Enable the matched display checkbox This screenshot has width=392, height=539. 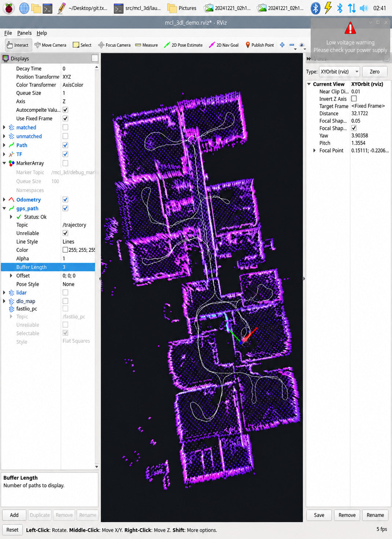coord(65,127)
